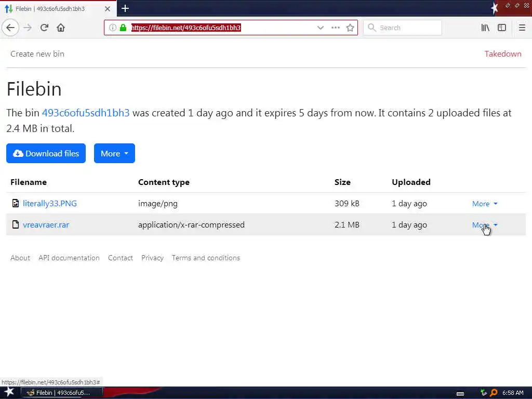This screenshot has height=399, width=532.
Task: Click the Contact footer link
Action: [x=121, y=258]
